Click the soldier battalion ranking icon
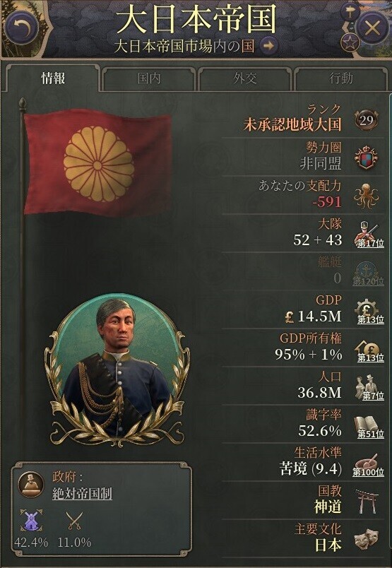Viewport: 392px width, 568px height. click(x=368, y=235)
